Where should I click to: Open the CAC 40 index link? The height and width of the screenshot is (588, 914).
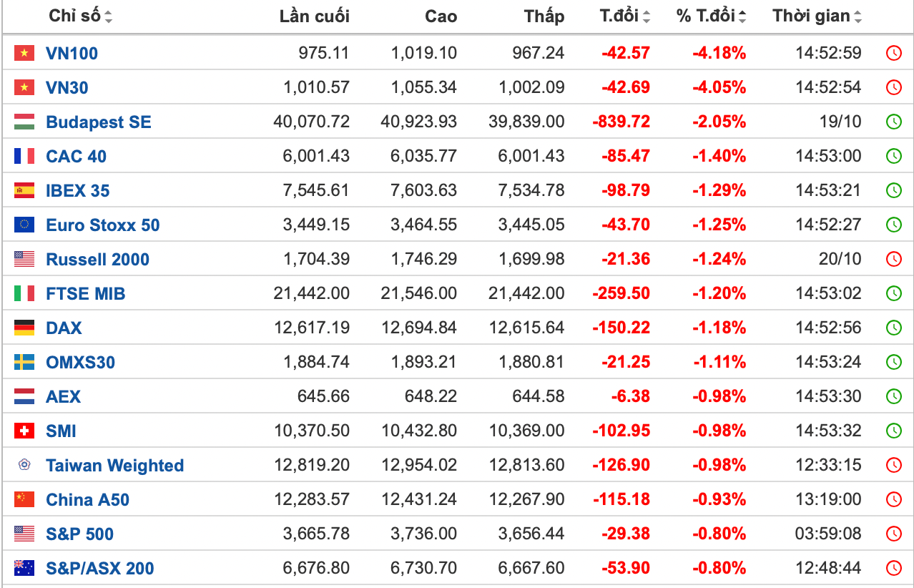tap(76, 156)
